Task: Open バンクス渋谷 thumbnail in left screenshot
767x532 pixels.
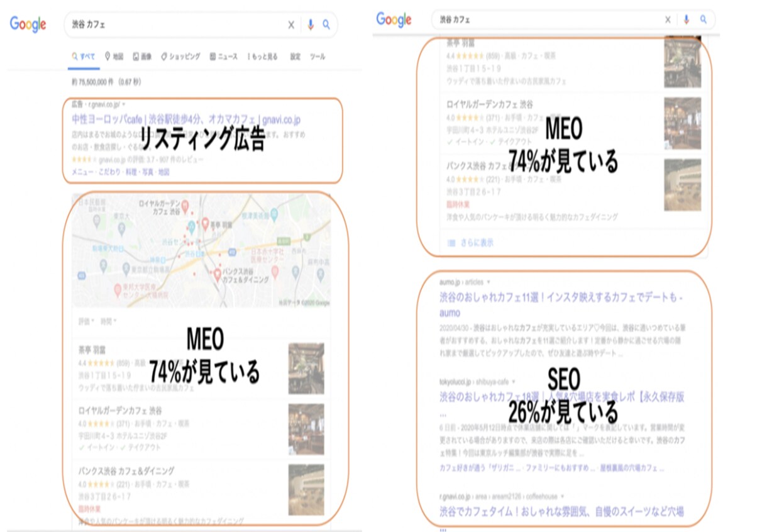Action: [306, 489]
